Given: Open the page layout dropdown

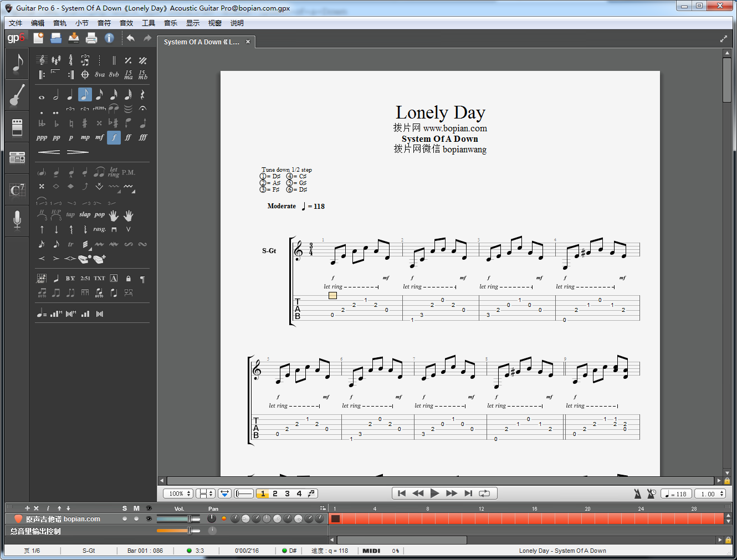Looking at the screenshot, I should (206, 494).
